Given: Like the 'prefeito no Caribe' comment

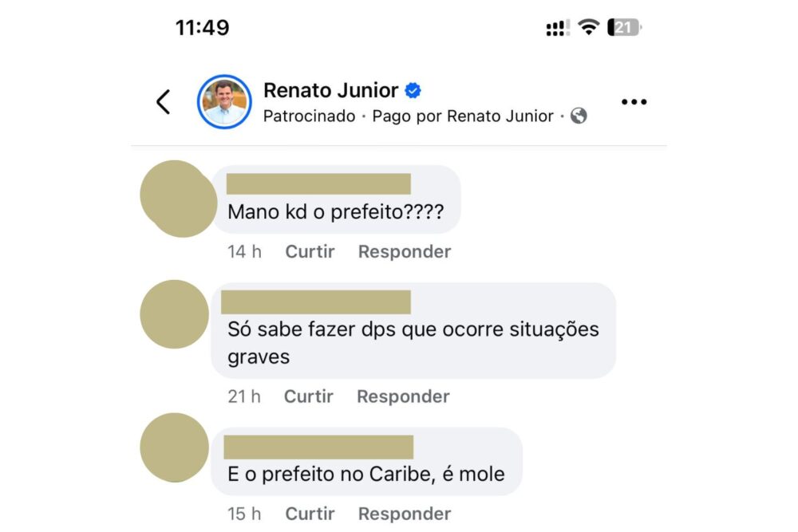Looking at the screenshot, I should click(310, 514).
